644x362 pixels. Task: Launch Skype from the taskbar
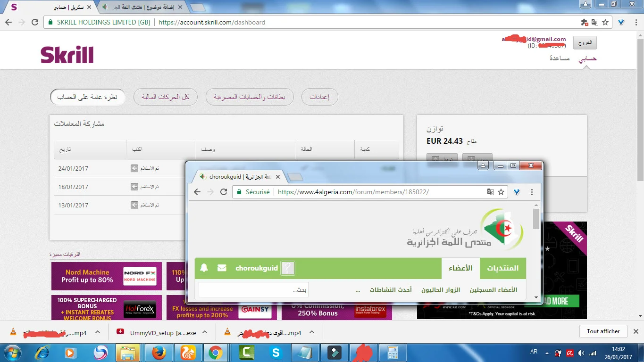[x=275, y=353]
